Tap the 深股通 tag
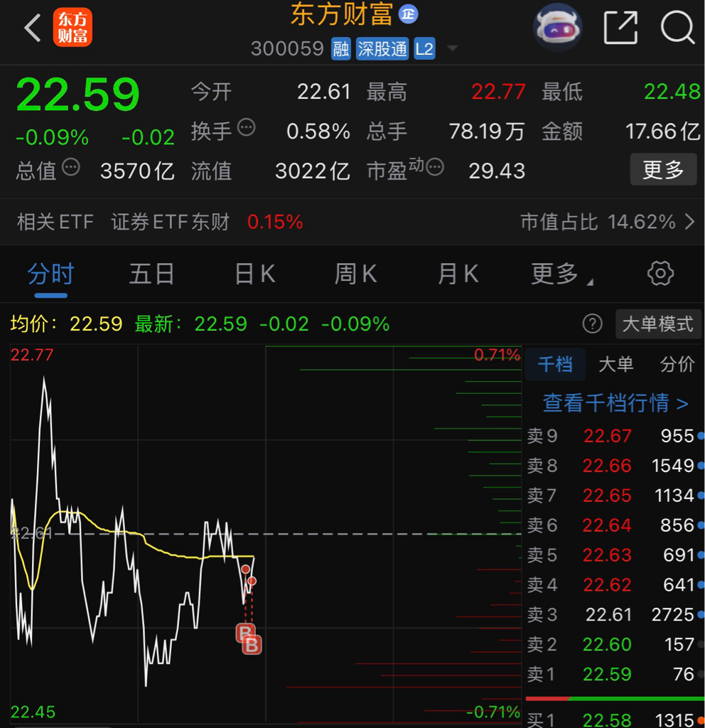This screenshot has width=705, height=728. click(382, 49)
